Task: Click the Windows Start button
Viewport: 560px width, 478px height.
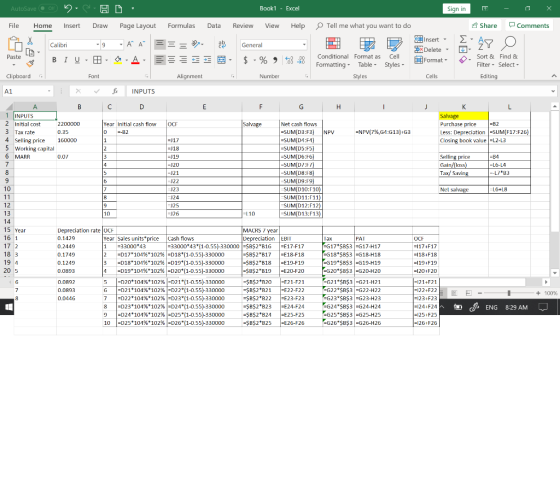Action: pyautogui.click(x=9, y=307)
